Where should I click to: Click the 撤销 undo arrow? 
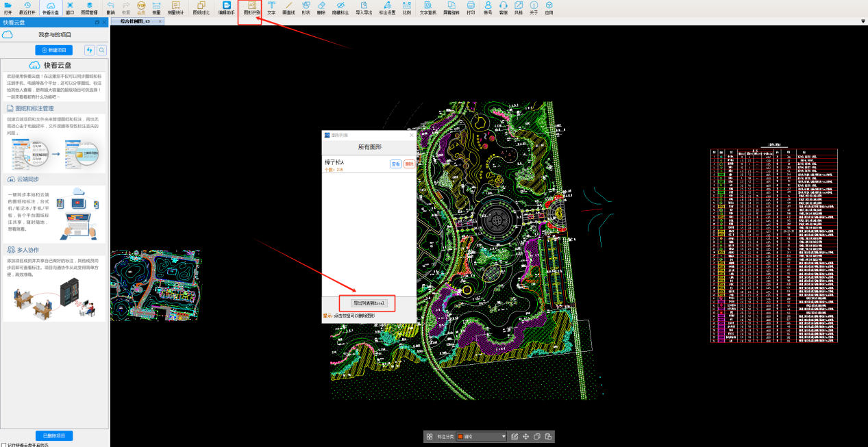111,8
